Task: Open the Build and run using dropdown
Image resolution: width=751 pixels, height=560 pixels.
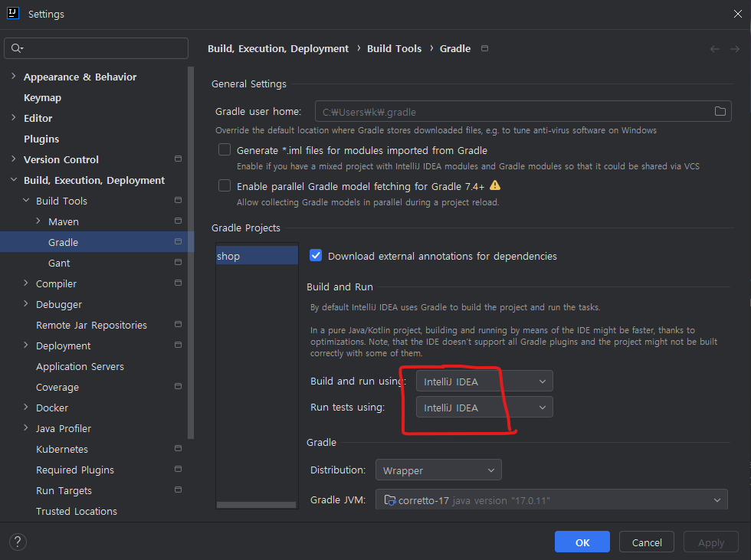Action: pos(484,381)
